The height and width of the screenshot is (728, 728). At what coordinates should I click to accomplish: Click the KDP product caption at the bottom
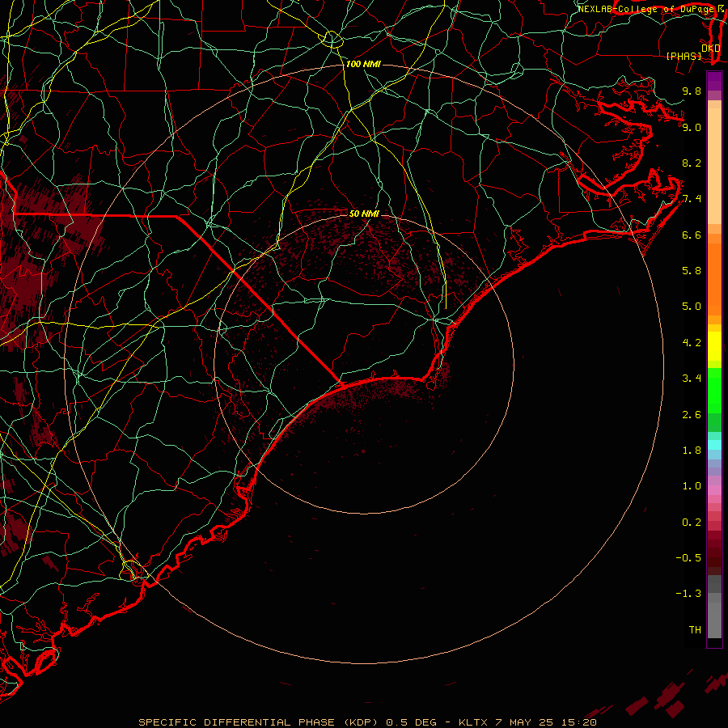(x=367, y=722)
